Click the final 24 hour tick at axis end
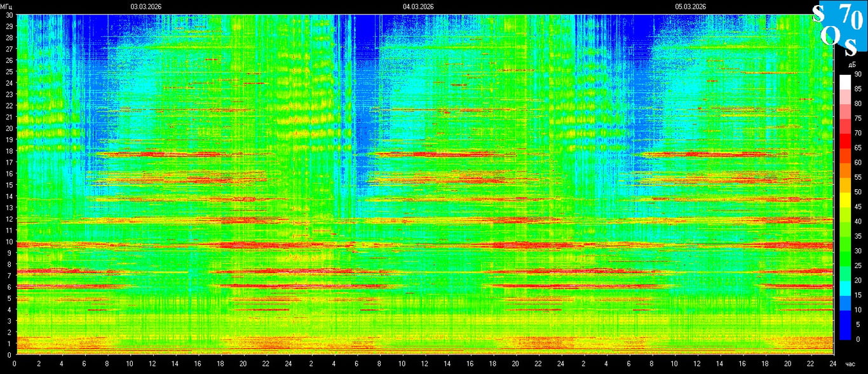The image size is (868, 374). coord(832,364)
